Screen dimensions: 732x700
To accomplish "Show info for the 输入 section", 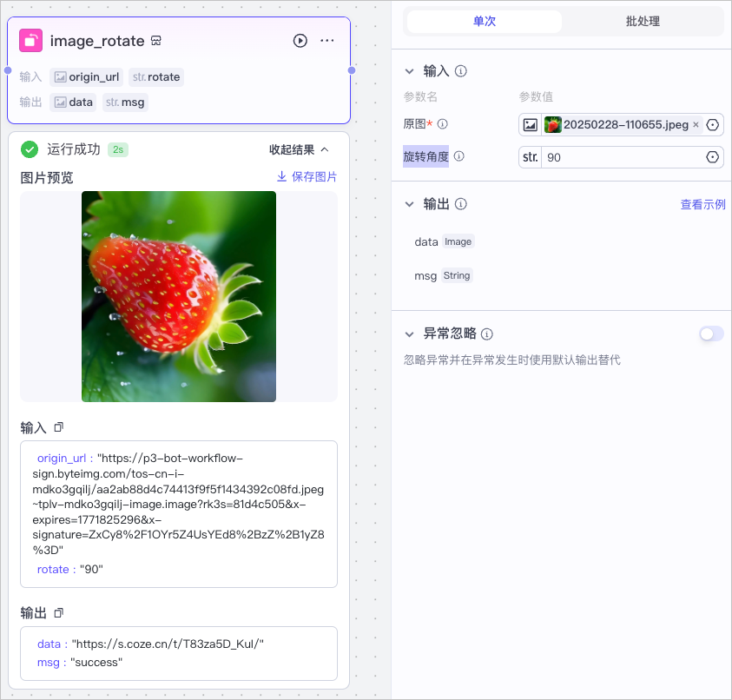I will point(461,71).
